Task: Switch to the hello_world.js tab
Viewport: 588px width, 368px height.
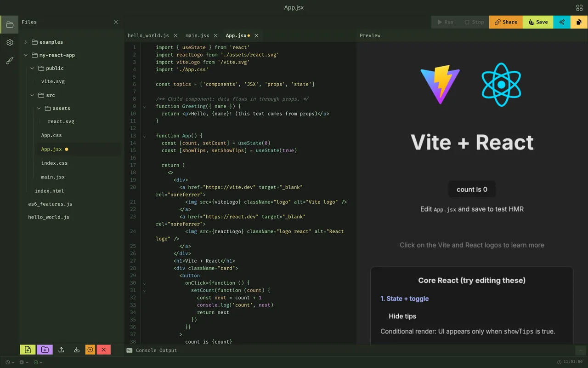Action: pos(148,35)
